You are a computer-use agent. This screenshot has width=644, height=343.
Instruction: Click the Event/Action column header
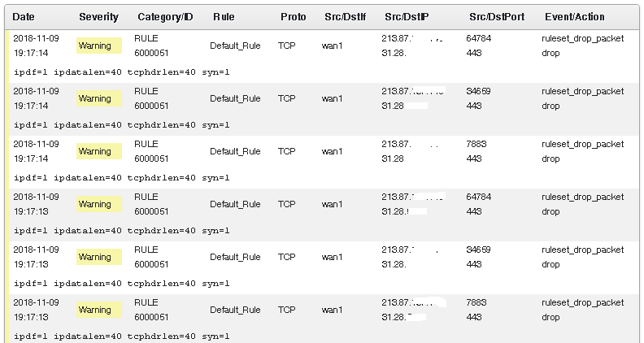[x=575, y=16]
